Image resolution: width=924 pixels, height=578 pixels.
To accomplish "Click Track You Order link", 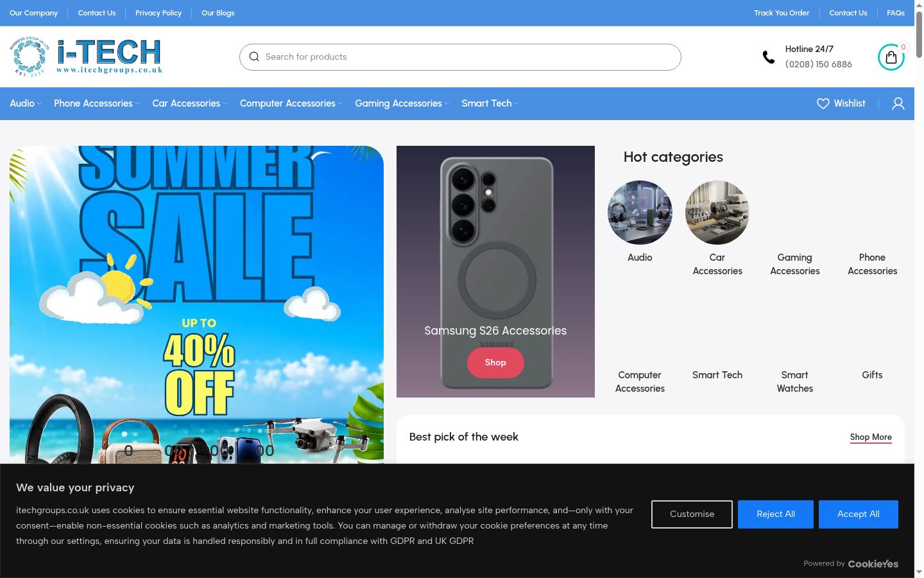I will tap(782, 13).
